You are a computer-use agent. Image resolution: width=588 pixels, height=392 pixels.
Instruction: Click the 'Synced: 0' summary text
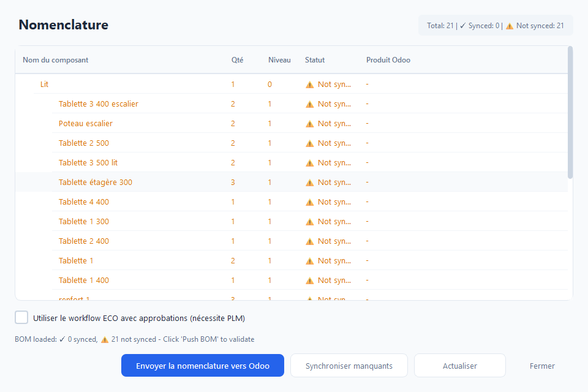point(484,26)
